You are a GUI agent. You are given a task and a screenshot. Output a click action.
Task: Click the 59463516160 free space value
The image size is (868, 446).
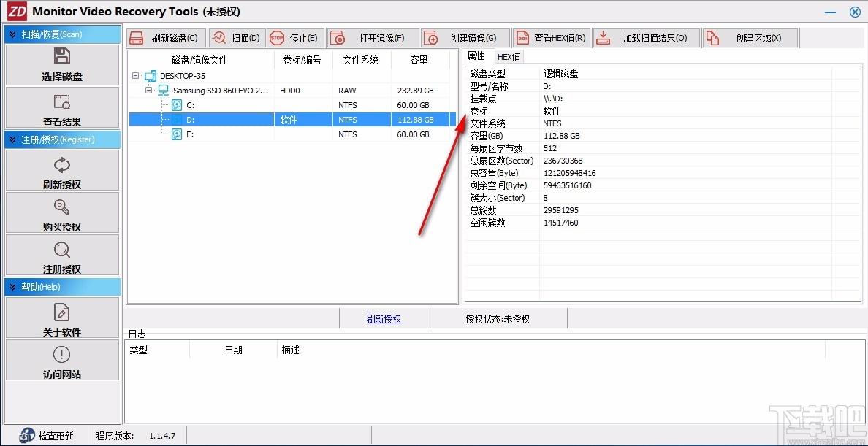(567, 185)
